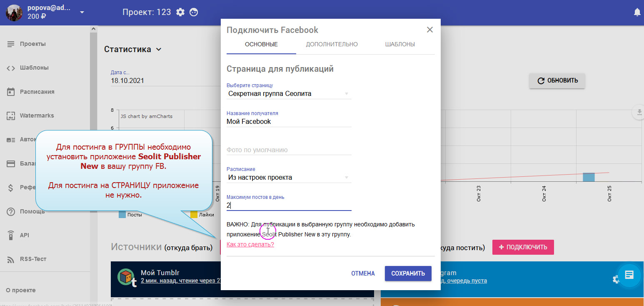The image size is (644, 306).
Task: Click the Сохранить button
Action: point(408,273)
